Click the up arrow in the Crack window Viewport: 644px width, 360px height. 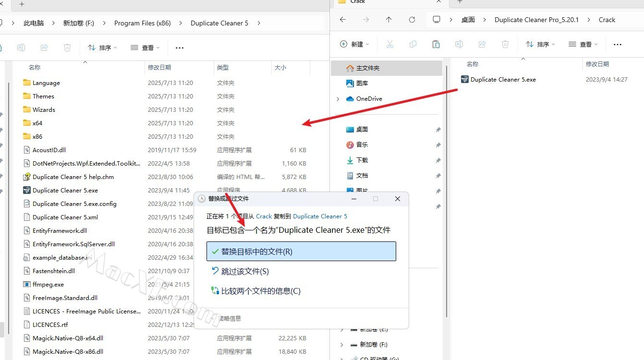389,20
